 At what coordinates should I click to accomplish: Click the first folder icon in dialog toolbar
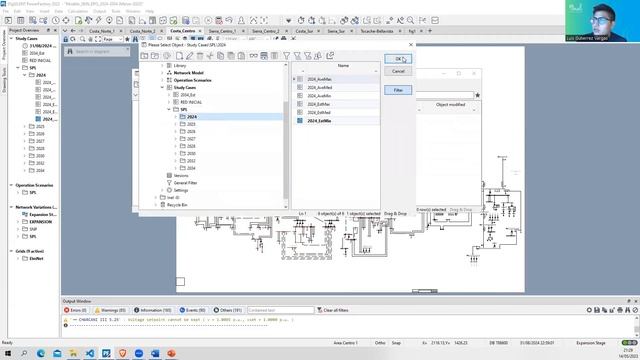tap(144, 56)
